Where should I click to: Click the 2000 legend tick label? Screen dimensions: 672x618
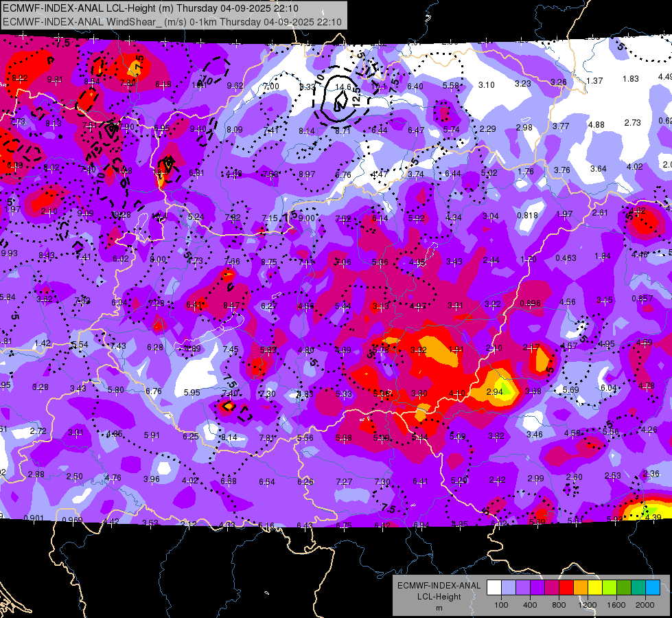coord(645,605)
